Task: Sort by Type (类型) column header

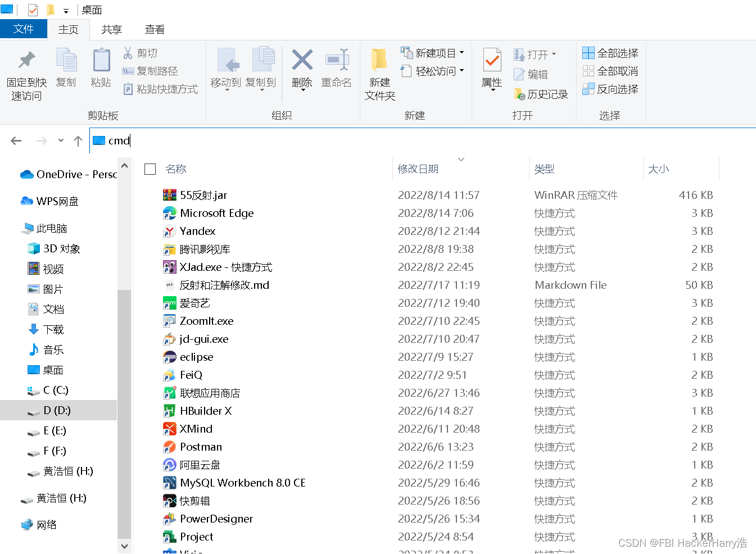Action: pyautogui.click(x=544, y=169)
